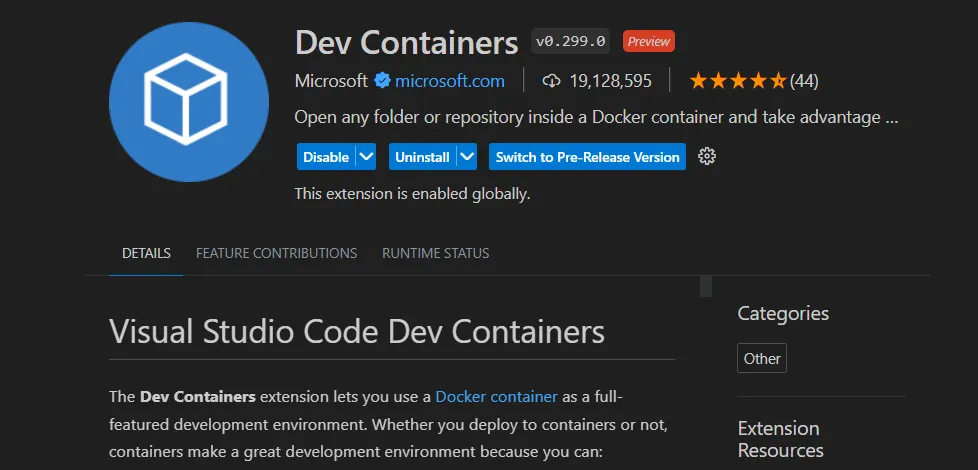Follow the Docker container link
978x470 pixels.
(x=496, y=397)
